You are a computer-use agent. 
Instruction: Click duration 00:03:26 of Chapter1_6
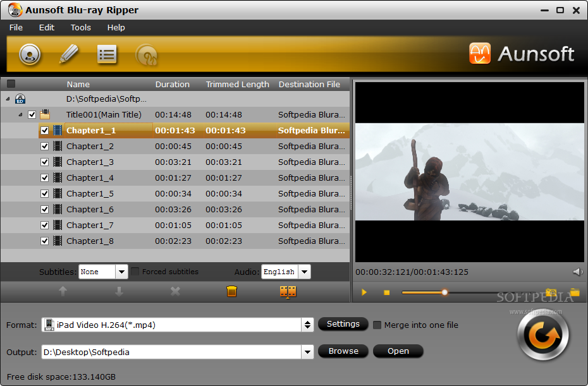(x=173, y=210)
